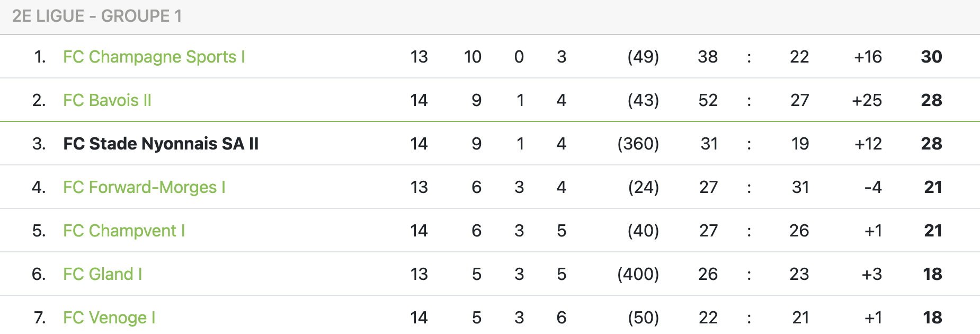980x334 pixels.
Task: Click the 2E LIGUE - GROUPE 1 header
Action: click(x=97, y=16)
